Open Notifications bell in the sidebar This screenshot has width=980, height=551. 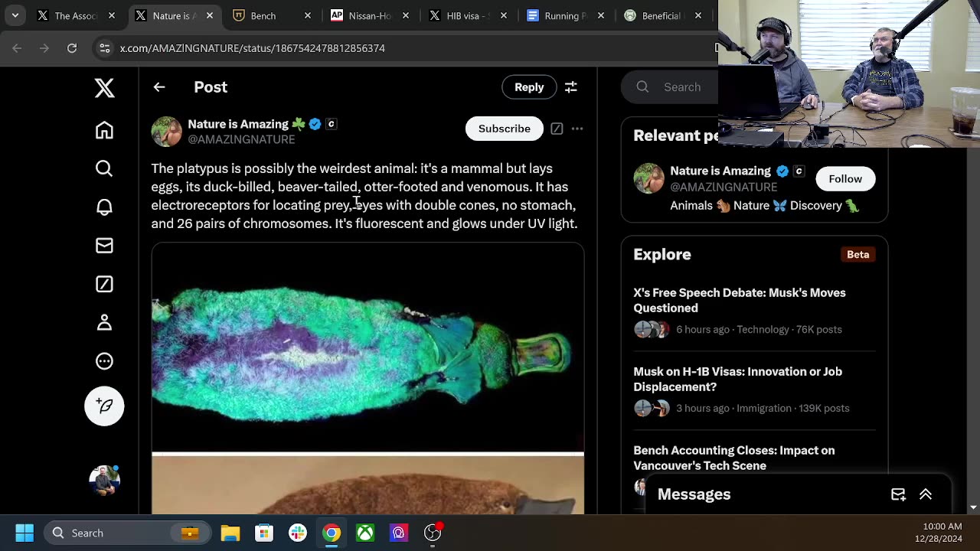tap(104, 207)
